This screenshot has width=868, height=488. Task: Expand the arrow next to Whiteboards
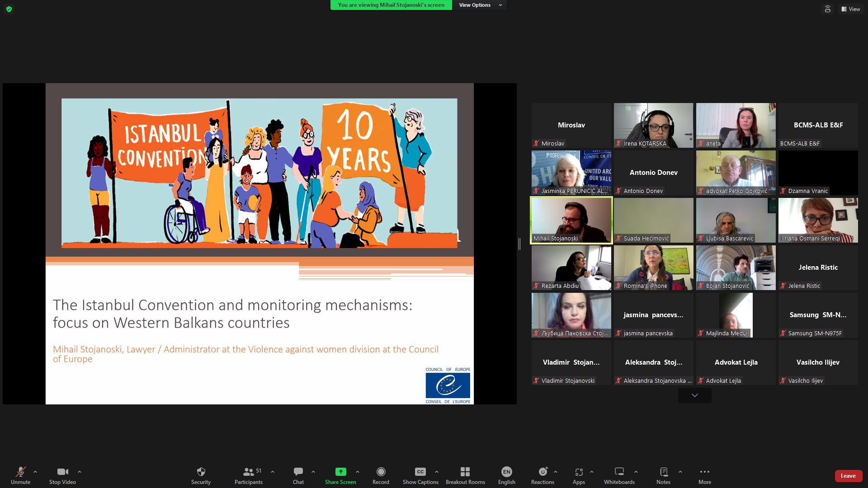636,472
